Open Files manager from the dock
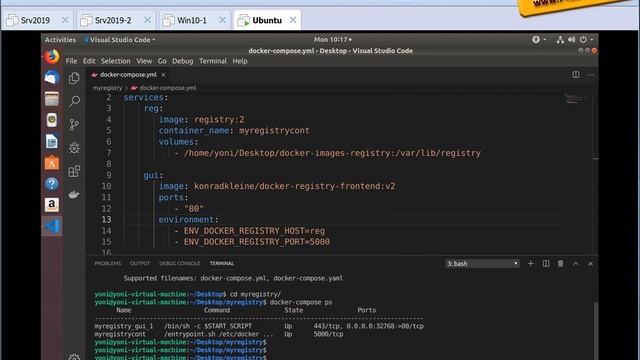 tap(52, 99)
